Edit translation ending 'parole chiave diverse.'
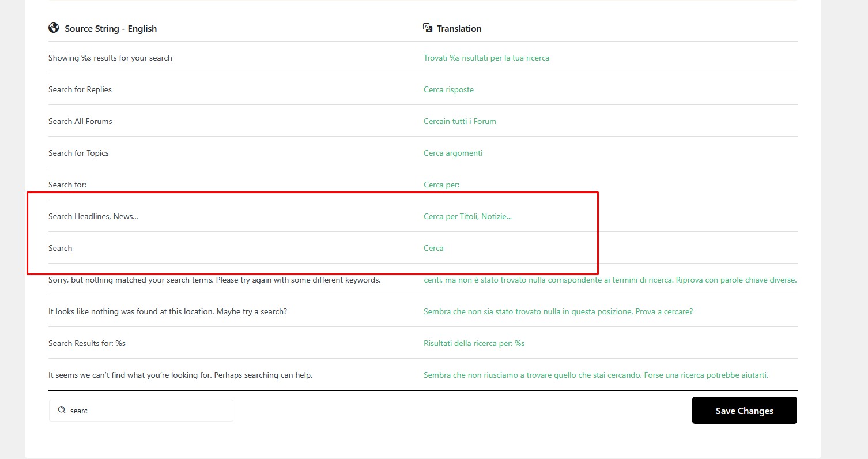The width and height of the screenshot is (868, 459). coord(610,280)
